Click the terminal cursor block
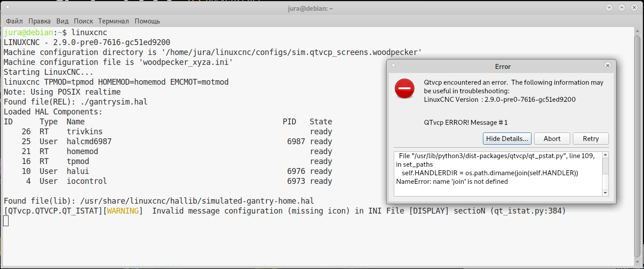The image size is (644, 269). (6, 221)
